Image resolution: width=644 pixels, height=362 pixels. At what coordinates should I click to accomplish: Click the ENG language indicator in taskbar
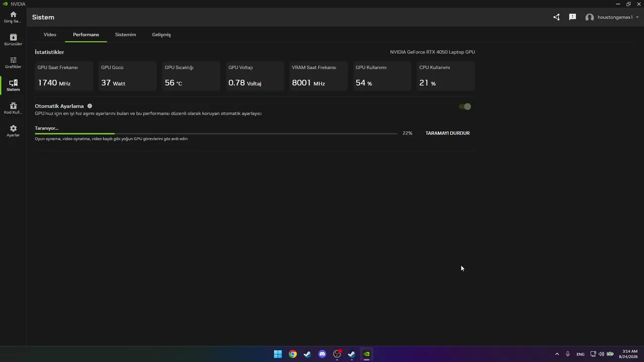pos(581,354)
